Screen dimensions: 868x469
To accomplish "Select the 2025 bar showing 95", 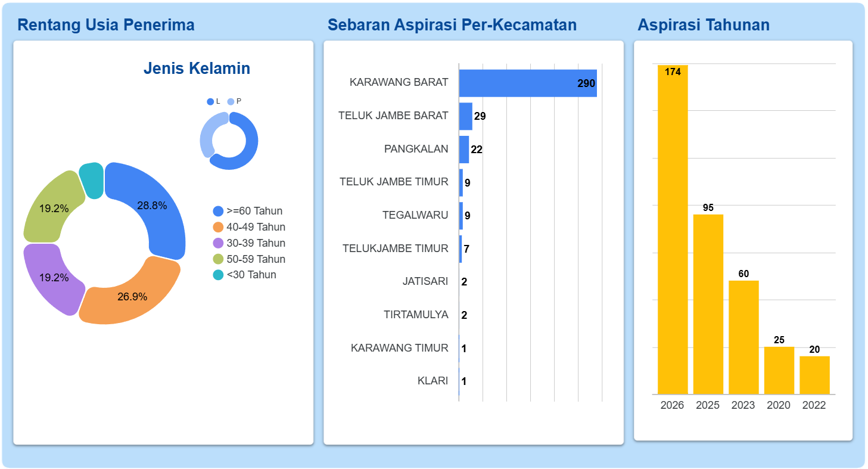I will point(708,305).
